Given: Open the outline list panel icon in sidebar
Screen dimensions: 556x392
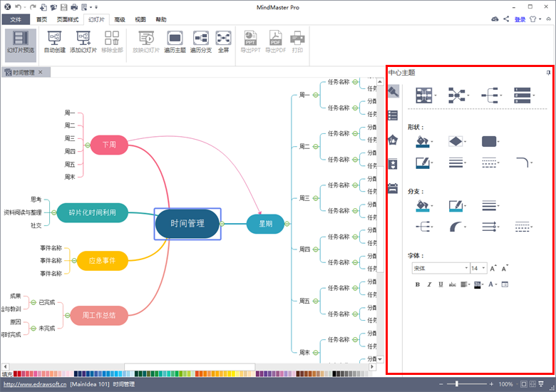Looking at the screenshot, I should click(393, 115).
